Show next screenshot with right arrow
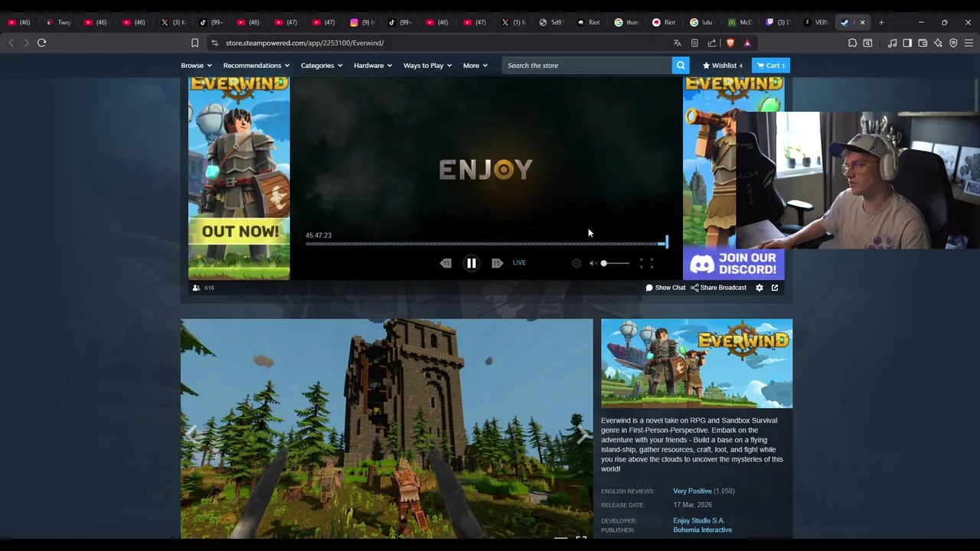The width and height of the screenshot is (980, 551). click(x=582, y=434)
